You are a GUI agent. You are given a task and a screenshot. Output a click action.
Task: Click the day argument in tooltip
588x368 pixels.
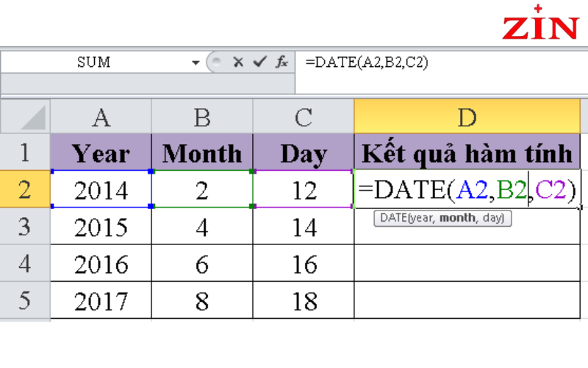(492, 218)
